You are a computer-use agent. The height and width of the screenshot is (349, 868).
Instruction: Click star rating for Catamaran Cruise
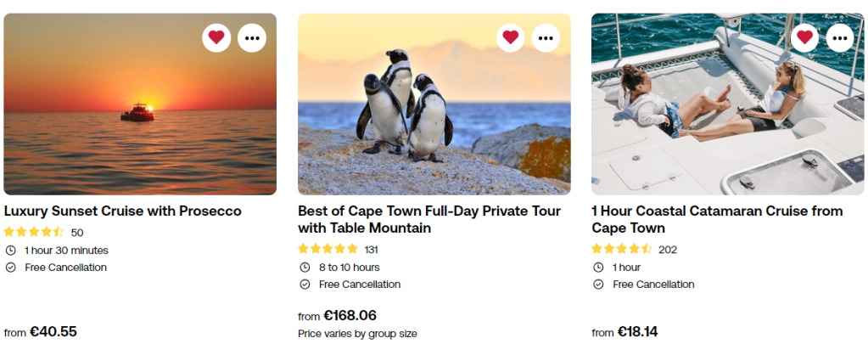[622, 249]
